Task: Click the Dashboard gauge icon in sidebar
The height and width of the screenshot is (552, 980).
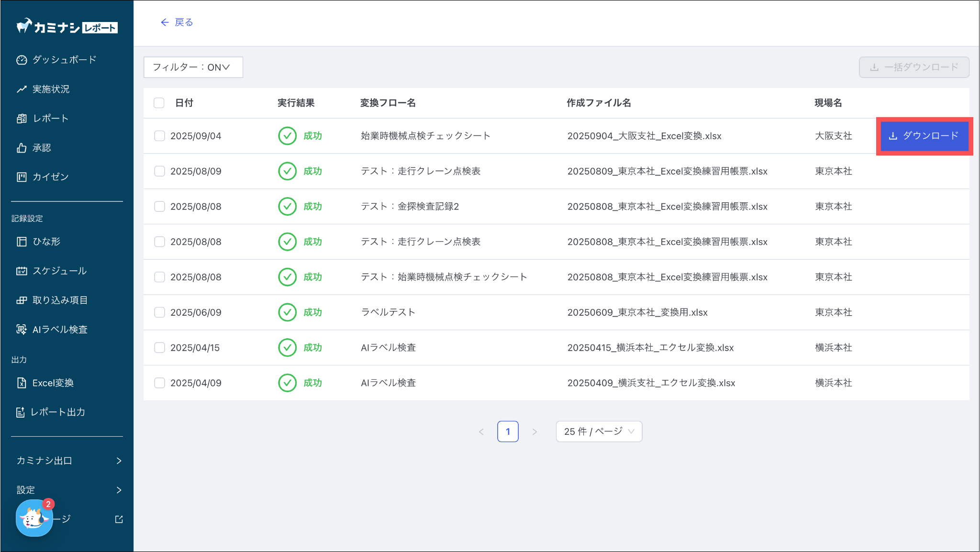Action: (x=22, y=60)
